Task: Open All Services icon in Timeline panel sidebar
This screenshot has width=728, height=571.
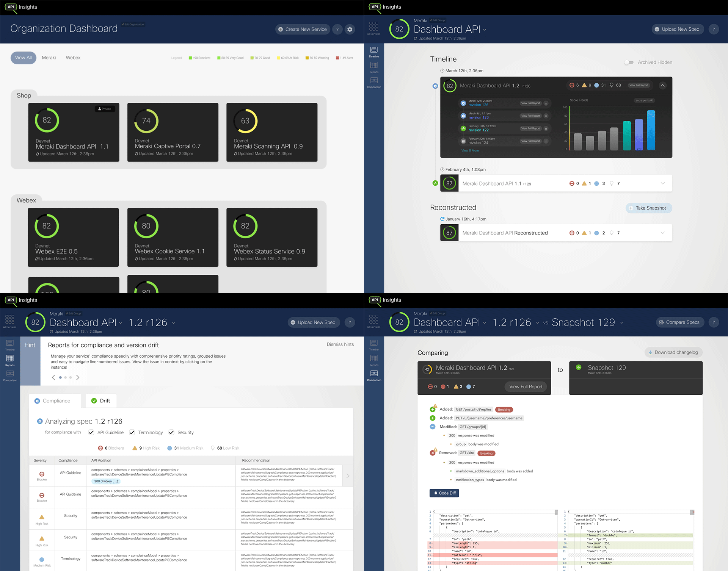Action: click(374, 28)
